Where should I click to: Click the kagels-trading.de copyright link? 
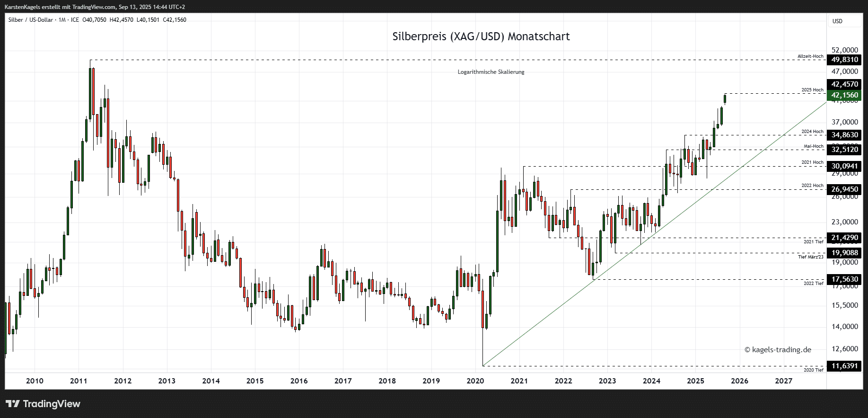pyautogui.click(x=778, y=350)
